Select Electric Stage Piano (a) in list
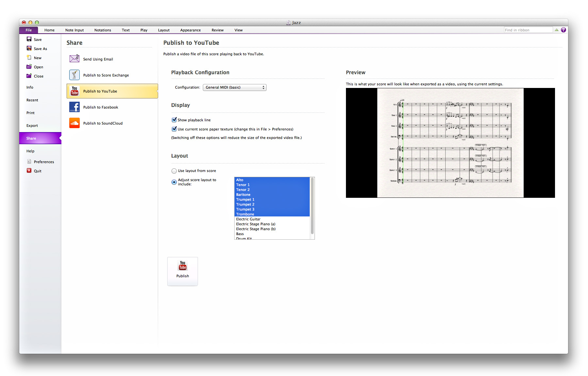 [x=272, y=224]
